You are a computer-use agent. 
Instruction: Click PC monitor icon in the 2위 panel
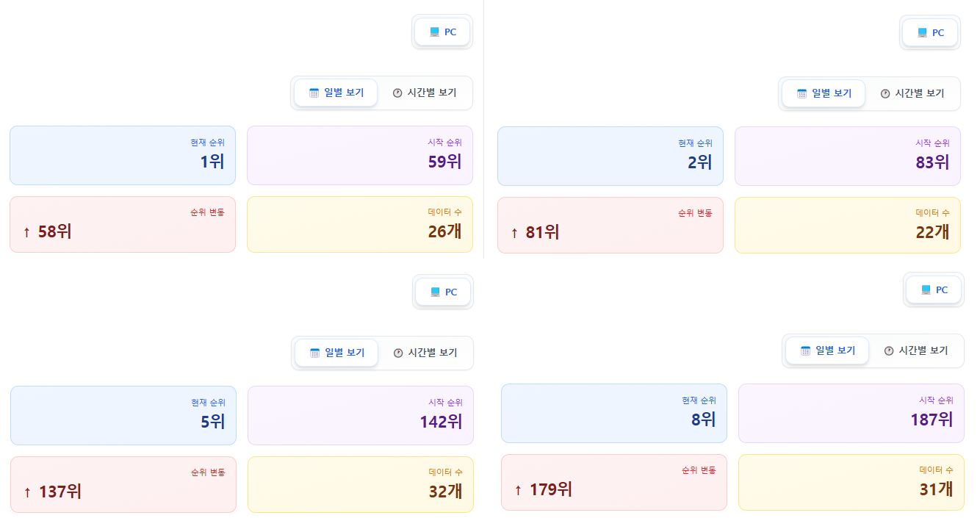923,33
